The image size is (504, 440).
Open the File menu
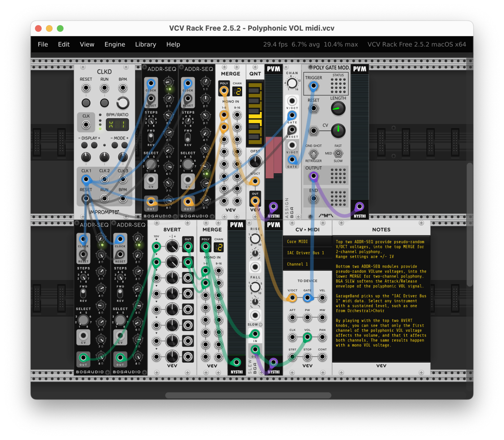[x=43, y=44]
